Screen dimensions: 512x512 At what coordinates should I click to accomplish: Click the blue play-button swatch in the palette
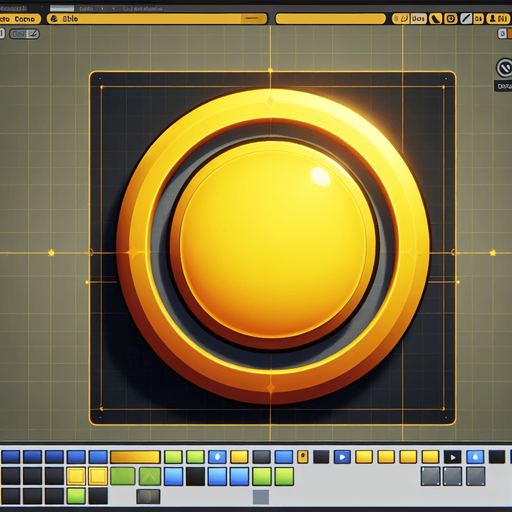[342, 457]
